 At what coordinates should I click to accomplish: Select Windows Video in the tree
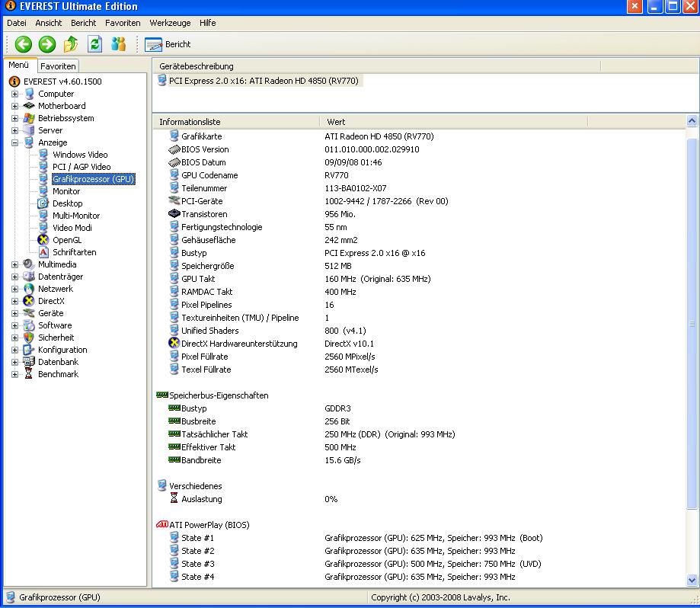(80, 155)
